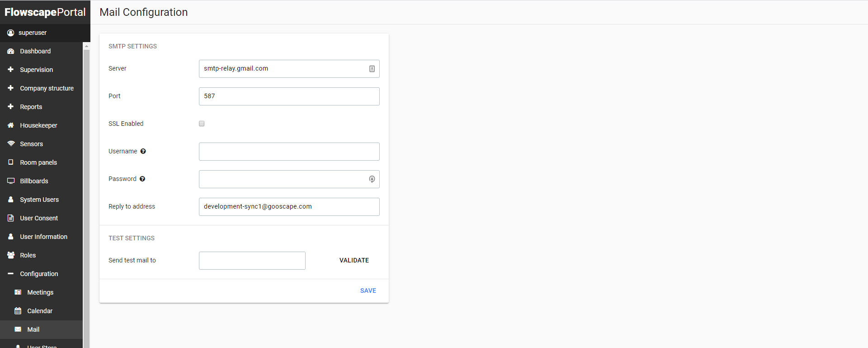The height and width of the screenshot is (348, 868).
Task: Click the Calendar submenu icon
Action: (18, 311)
